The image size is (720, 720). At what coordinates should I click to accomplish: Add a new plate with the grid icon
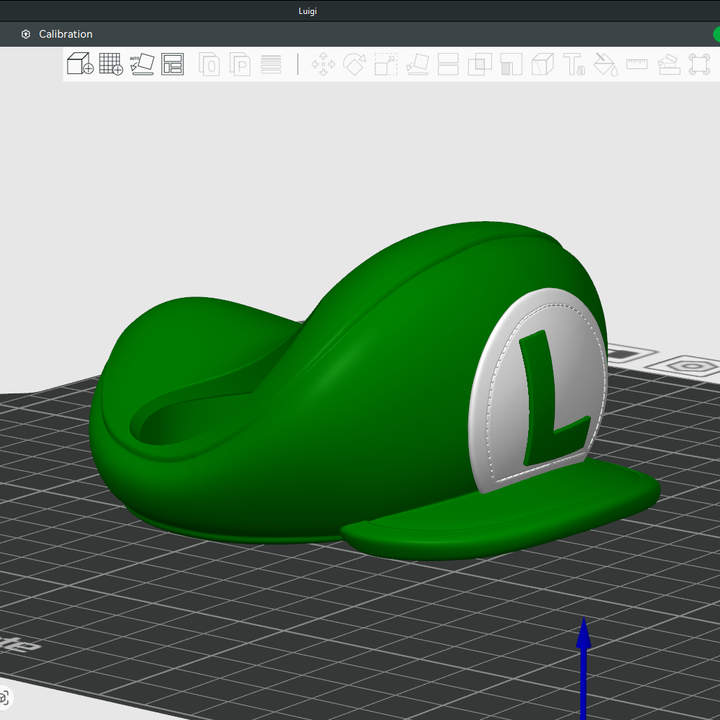(x=111, y=65)
